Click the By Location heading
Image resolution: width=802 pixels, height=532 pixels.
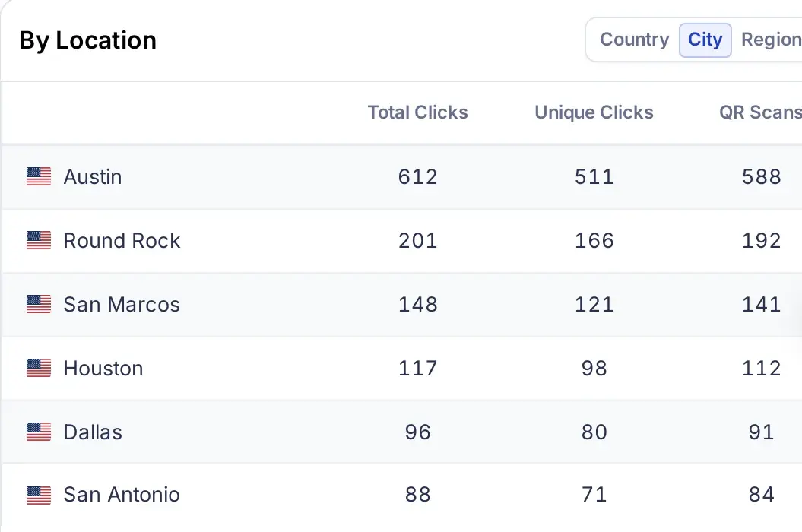88,40
